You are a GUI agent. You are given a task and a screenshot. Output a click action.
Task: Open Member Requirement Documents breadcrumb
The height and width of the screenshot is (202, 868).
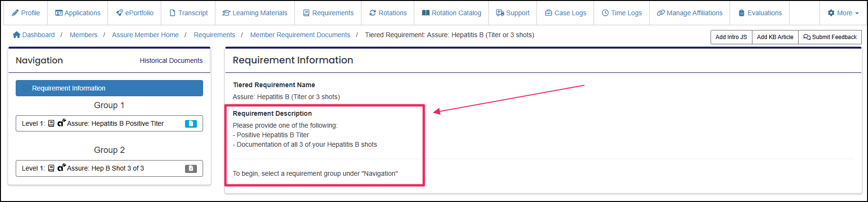pos(300,35)
